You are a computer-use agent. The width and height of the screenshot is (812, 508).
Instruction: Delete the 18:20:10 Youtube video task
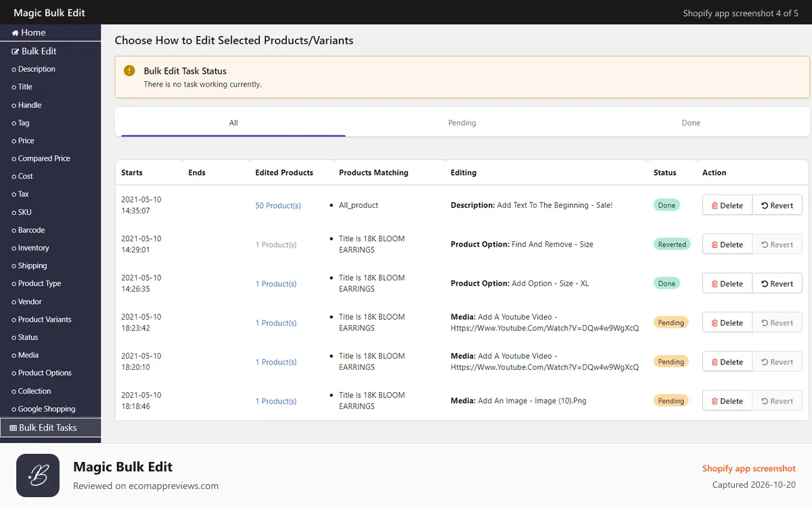(727, 362)
